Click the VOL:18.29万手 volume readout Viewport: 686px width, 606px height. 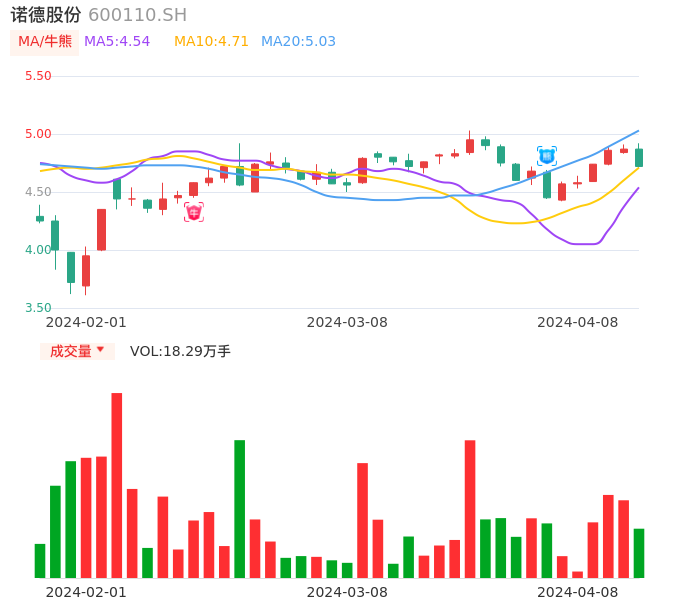[x=180, y=351]
